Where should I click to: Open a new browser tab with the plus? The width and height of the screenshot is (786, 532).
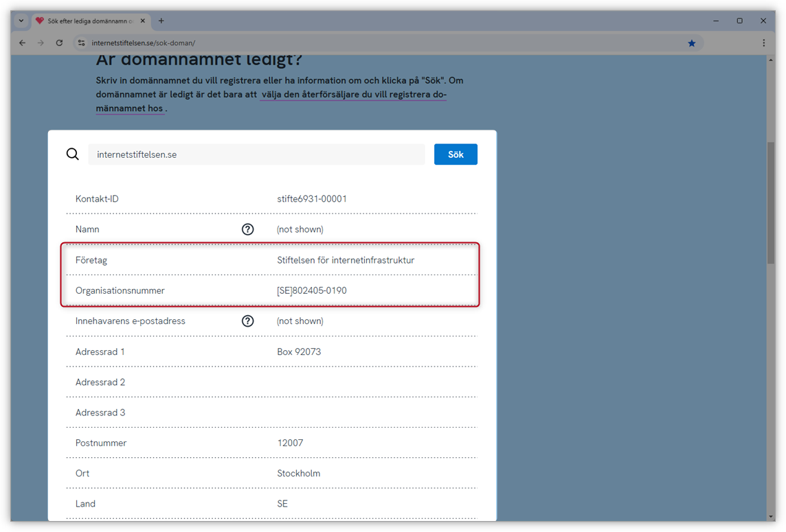[161, 21]
